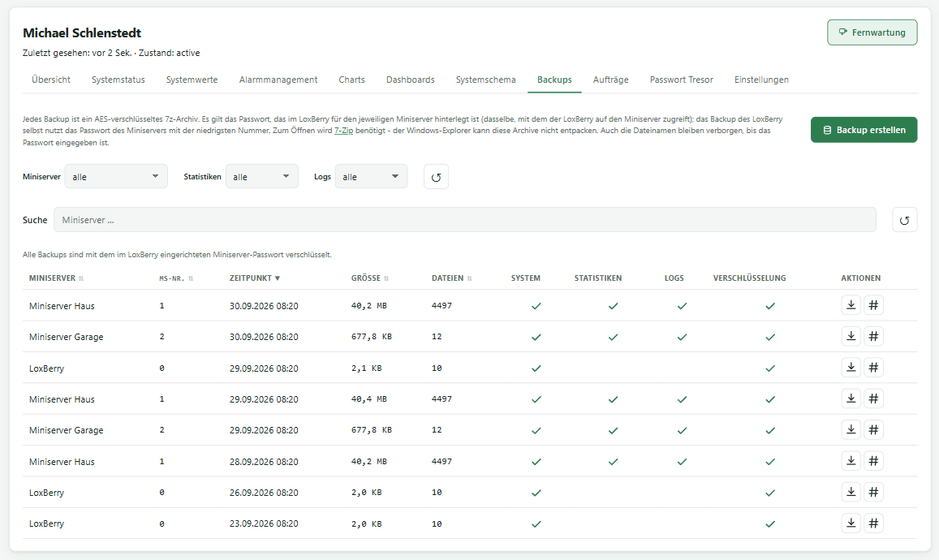
Task: Clear the search with the reset icon
Action: (904, 220)
